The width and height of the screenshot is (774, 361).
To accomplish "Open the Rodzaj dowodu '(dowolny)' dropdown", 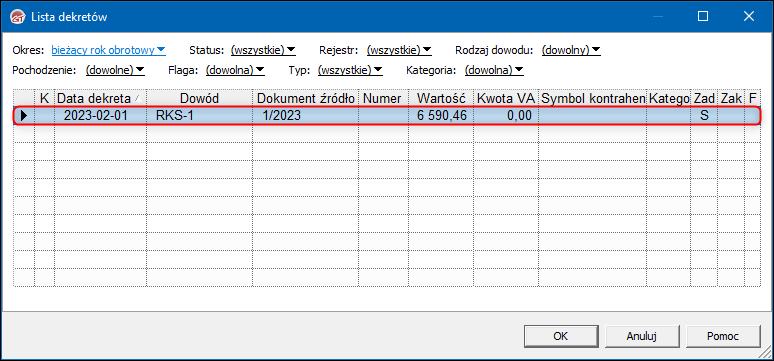I will (571, 50).
